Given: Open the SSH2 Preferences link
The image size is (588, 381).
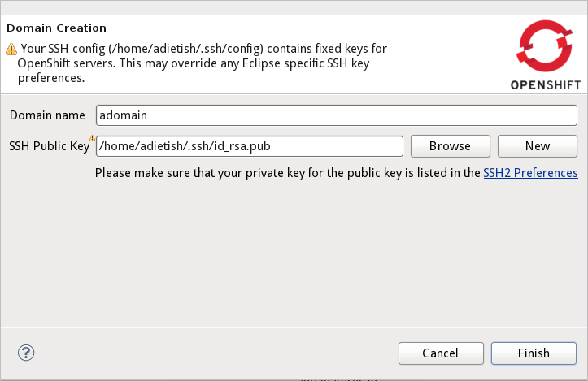Looking at the screenshot, I should (x=530, y=172).
